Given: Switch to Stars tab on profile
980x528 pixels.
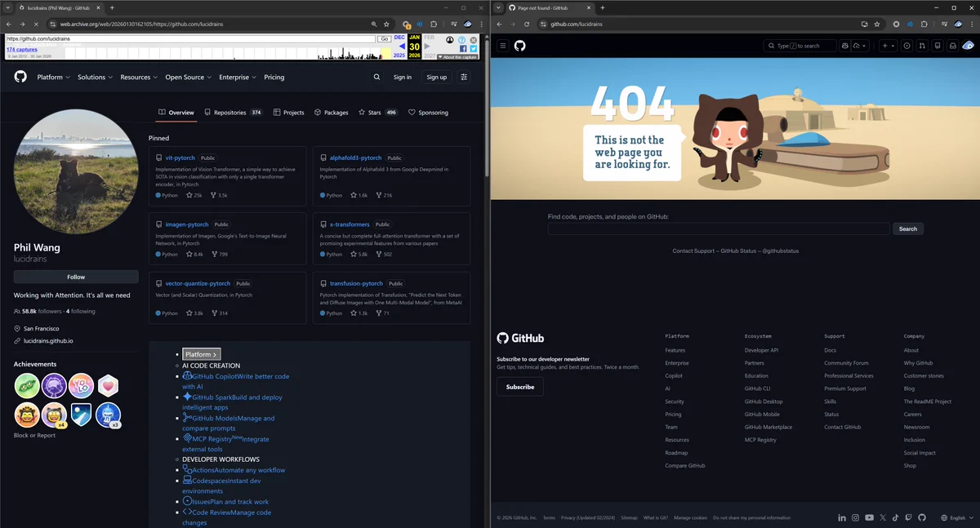Looking at the screenshot, I should point(378,113).
